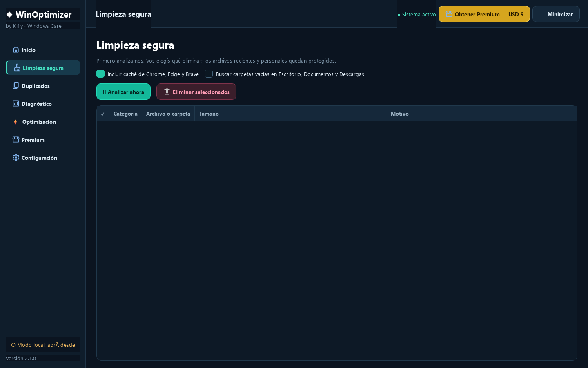Click the Premium store icon in sidebar
Image resolution: width=588 pixels, height=368 pixels.
click(16, 139)
